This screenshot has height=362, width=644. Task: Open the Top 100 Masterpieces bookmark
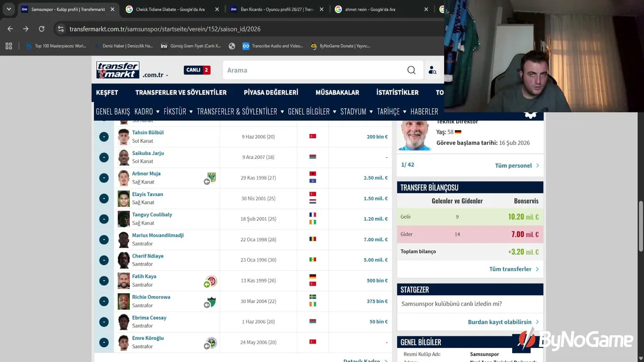point(56,46)
